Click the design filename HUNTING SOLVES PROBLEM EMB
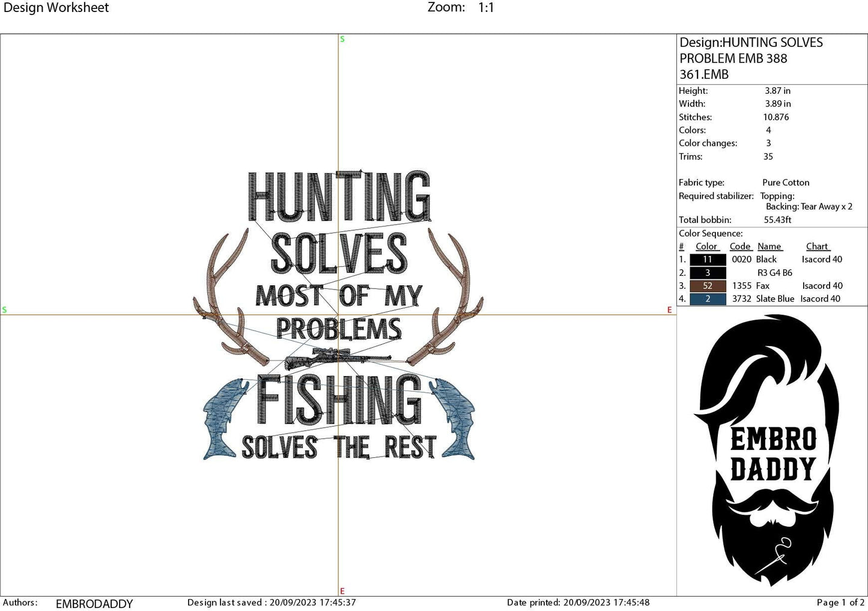The height and width of the screenshot is (611, 868). coord(751,58)
